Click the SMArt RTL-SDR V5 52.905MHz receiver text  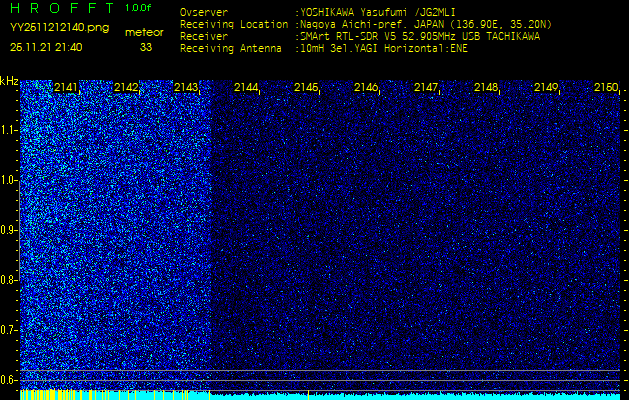click(x=417, y=37)
